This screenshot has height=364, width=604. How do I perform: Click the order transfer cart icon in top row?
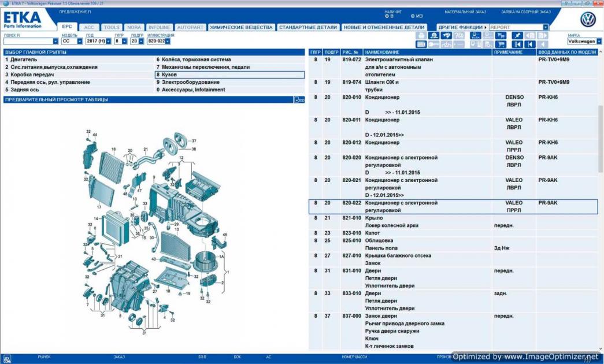(x=501, y=35)
